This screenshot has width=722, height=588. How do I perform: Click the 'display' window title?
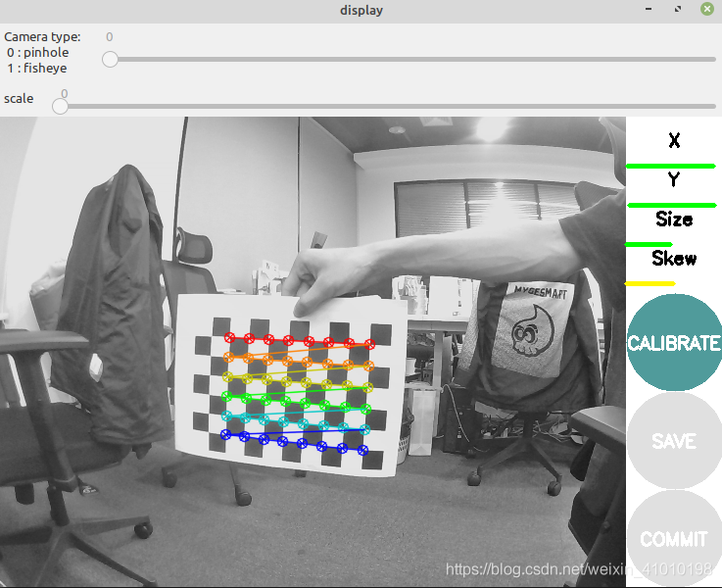(361, 10)
